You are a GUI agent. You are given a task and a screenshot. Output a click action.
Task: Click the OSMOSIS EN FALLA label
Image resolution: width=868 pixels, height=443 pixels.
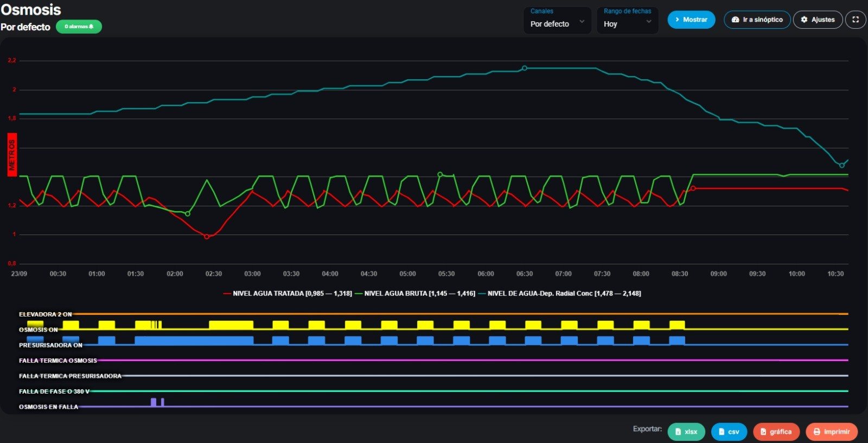(x=48, y=407)
